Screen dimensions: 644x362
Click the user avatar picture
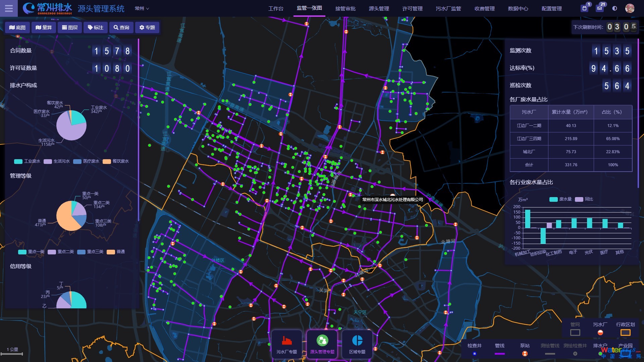(630, 8)
